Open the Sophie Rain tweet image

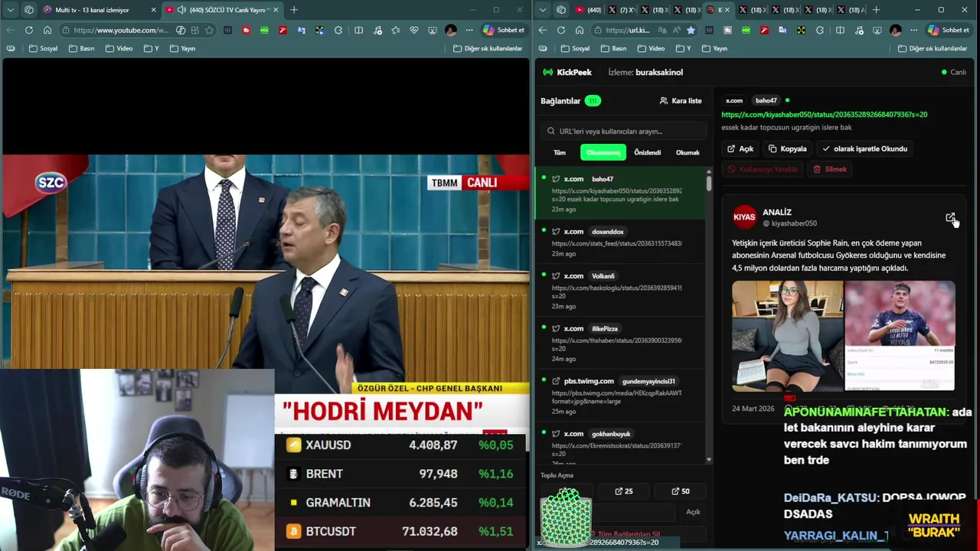(x=787, y=335)
